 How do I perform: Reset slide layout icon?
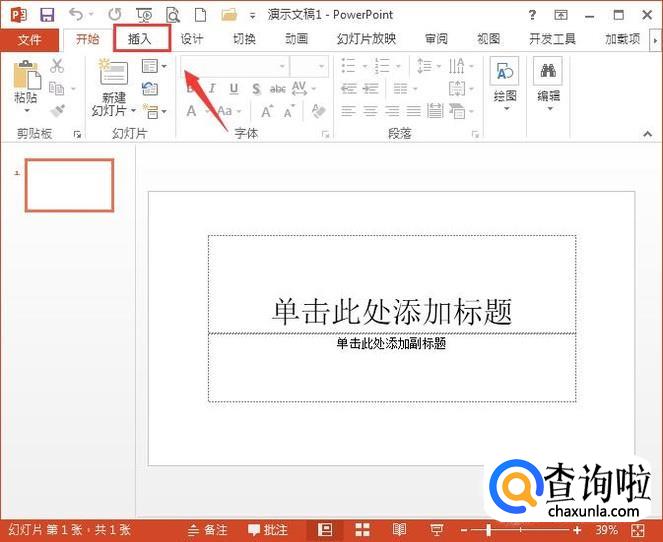[x=150, y=89]
